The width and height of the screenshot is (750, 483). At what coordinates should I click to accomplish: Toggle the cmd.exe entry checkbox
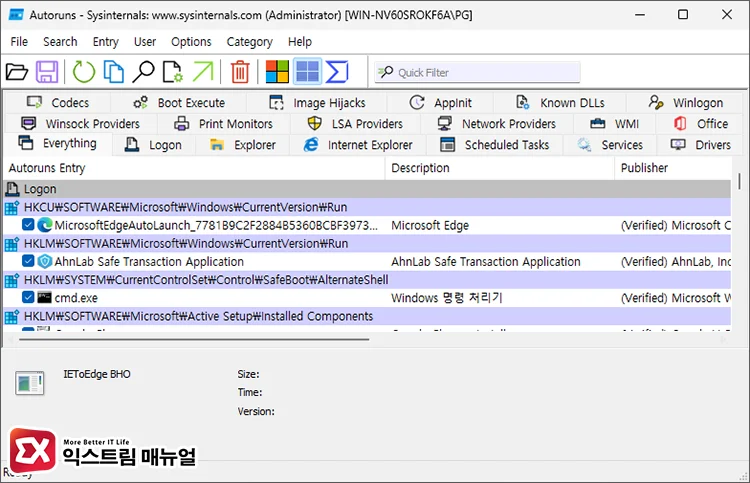pyautogui.click(x=28, y=298)
